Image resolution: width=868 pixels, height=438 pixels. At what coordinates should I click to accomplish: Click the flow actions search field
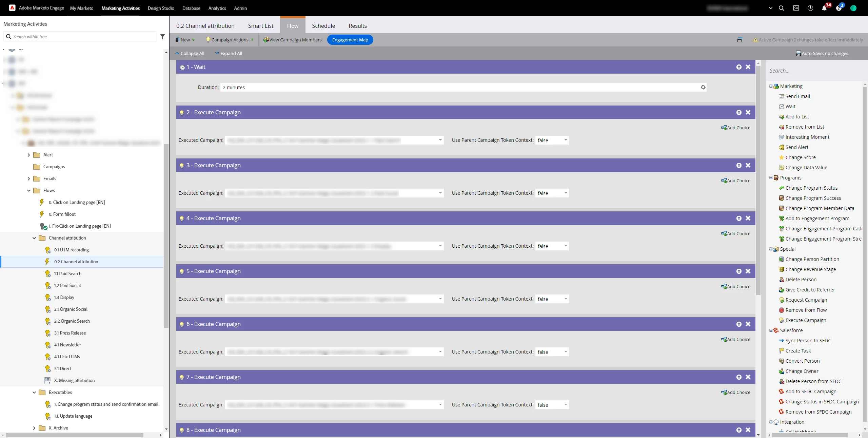point(814,71)
